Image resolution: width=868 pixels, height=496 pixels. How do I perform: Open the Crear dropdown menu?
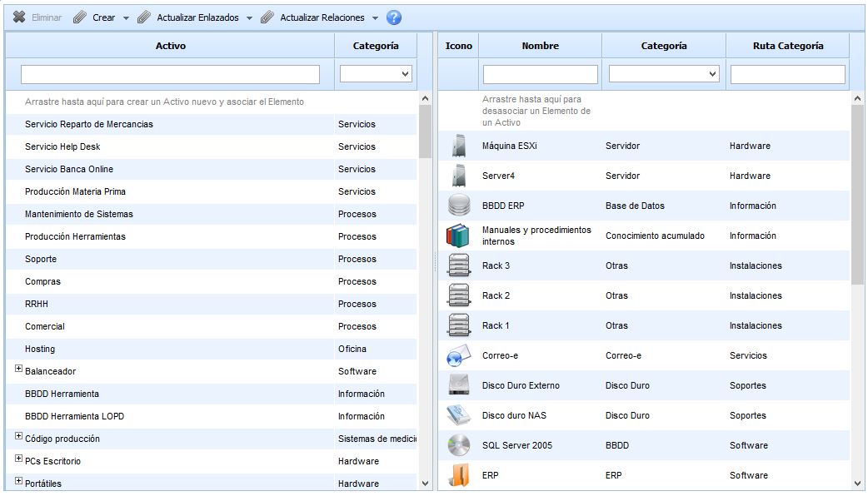(x=126, y=18)
